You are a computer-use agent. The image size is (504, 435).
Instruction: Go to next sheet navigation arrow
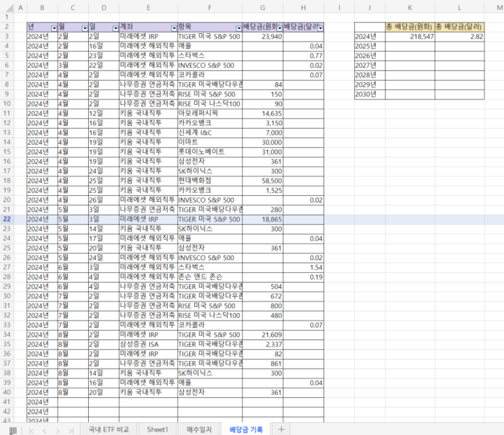(x=58, y=431)
